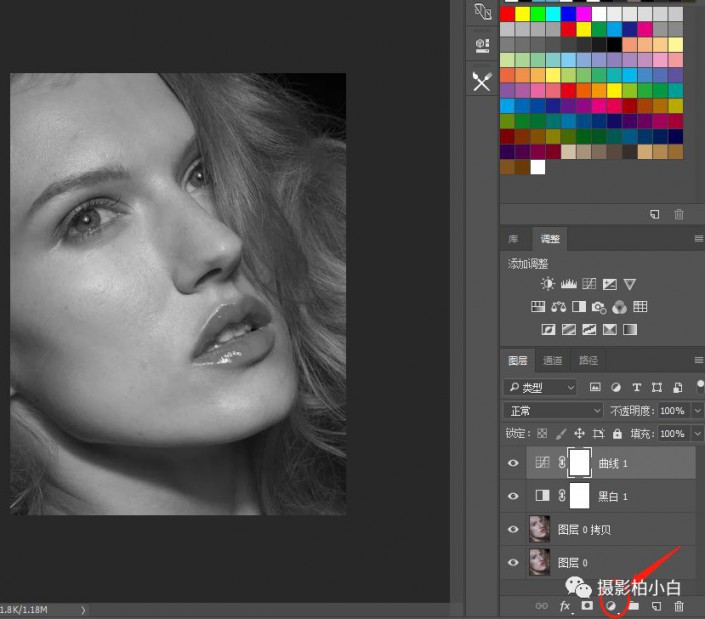Click the new fill or adjustment layer icon

coord(610,606)
